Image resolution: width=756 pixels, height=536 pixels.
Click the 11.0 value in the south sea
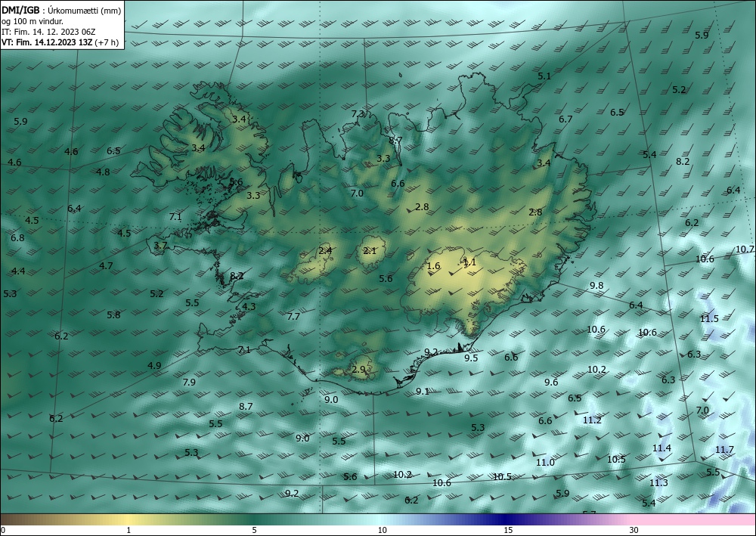tap(545, 462)
